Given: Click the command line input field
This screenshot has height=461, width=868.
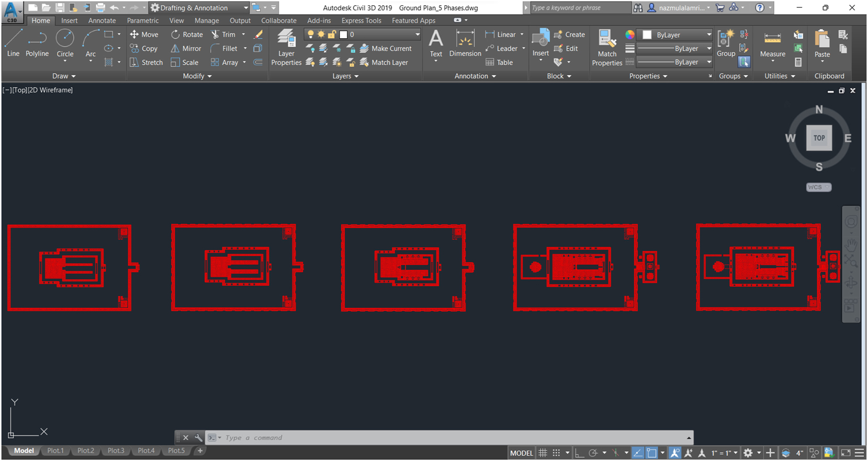Looking at the screenshot, I should click(450, 437).
